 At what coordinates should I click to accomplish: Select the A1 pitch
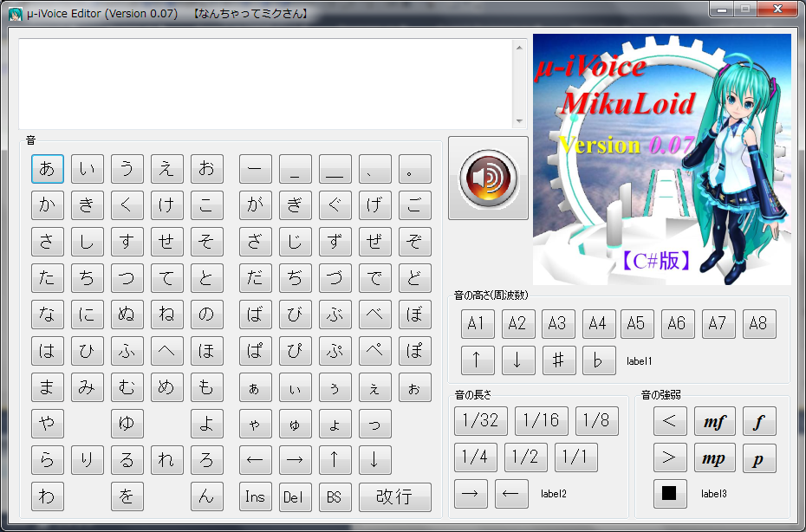click(x=478, y=323)
